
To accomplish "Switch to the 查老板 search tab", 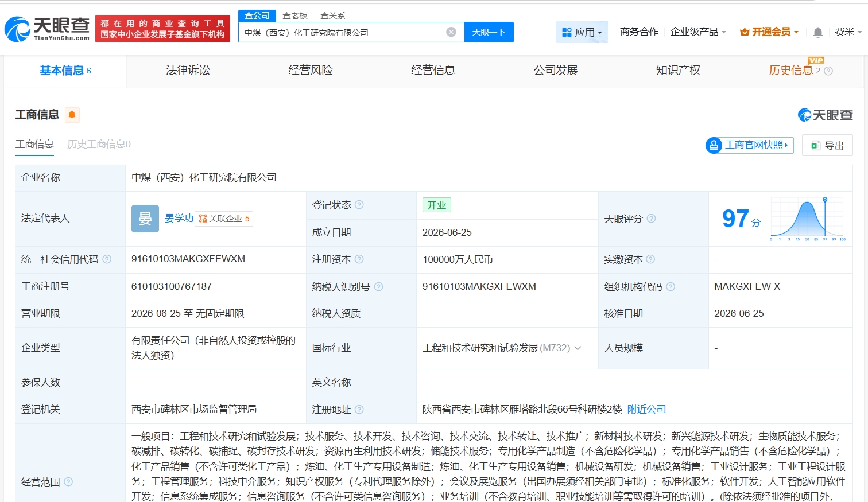I will (295, 15).
